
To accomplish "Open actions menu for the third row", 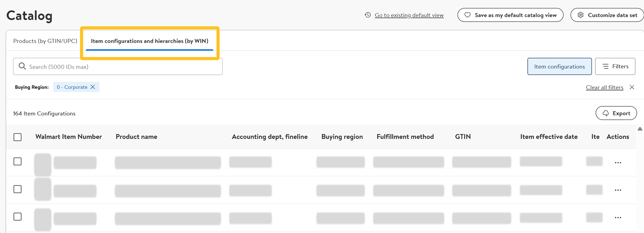I will pos(618,218).
